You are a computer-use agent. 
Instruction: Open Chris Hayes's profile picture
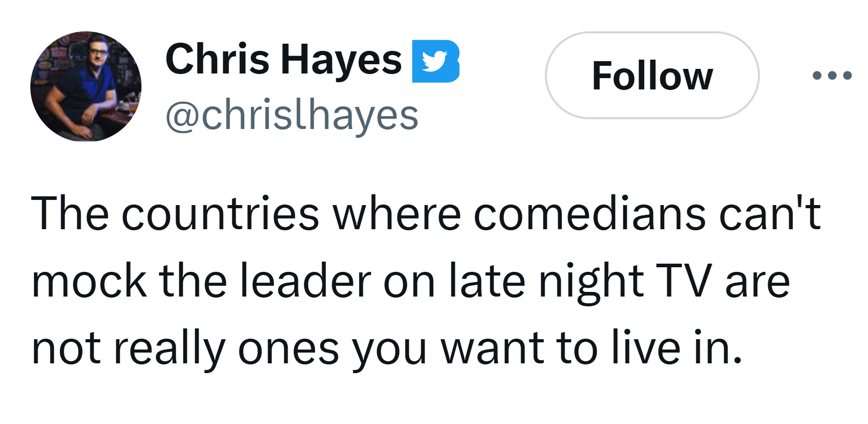click(86, 86)
